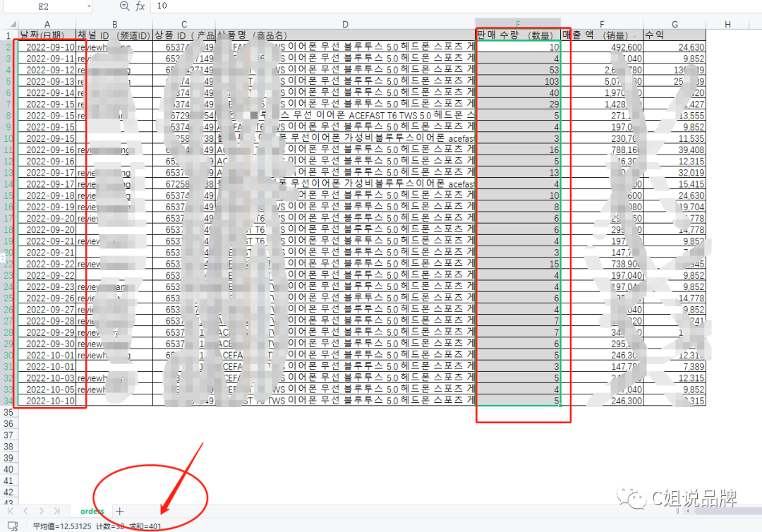Image resolution: width=762 pixels, height=532 pixels.
Task: Select column H header
Action: [727, 24]
